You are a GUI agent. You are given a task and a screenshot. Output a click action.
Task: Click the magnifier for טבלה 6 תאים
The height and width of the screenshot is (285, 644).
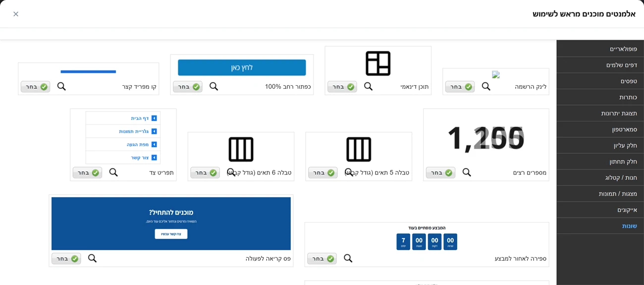(231, 172)
